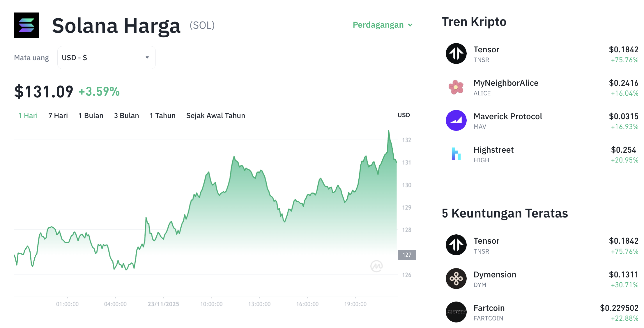Click the 127 price marker on the axis
The height and width of the screenshot is (328, 644).
tap(406, 255)
